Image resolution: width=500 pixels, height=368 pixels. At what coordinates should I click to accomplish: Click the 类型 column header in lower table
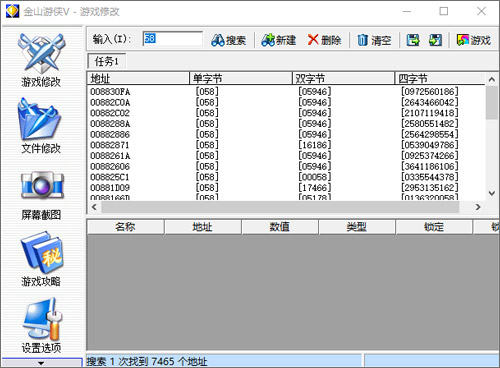tap(357, 227)
